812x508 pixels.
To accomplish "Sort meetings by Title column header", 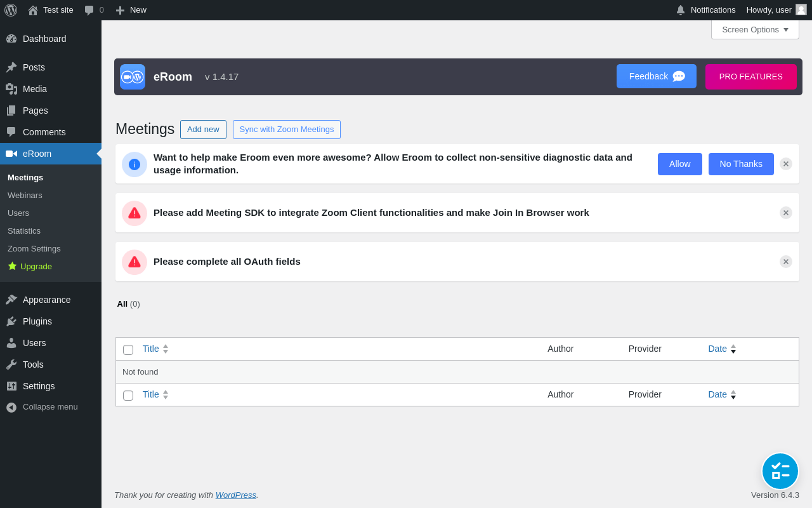I will coord(151,349).
